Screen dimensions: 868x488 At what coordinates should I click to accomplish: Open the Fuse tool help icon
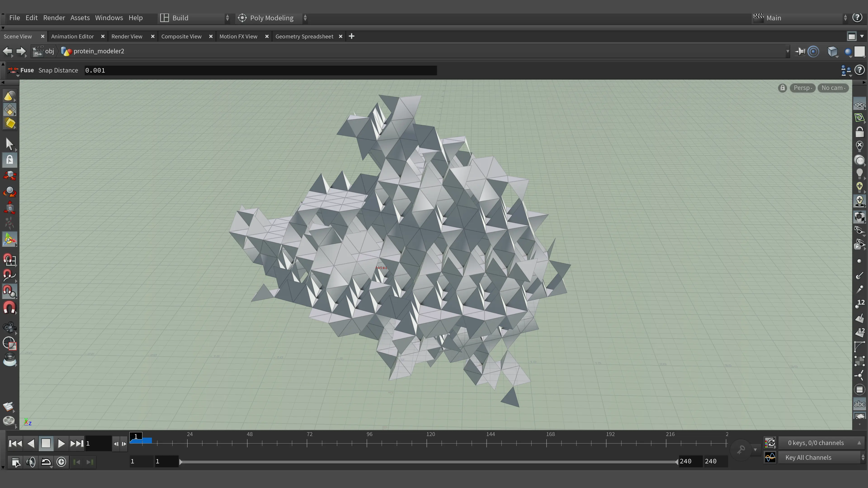point(860,70)
